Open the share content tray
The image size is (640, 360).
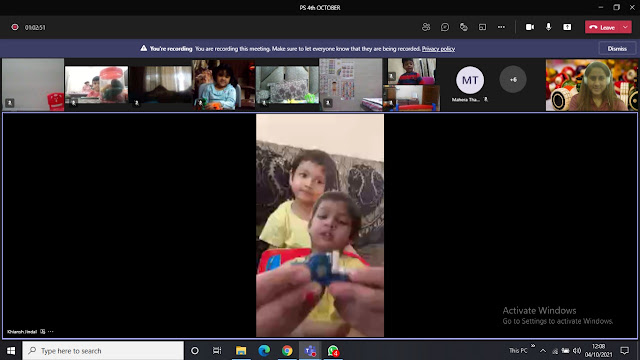[x=567, y=27]
